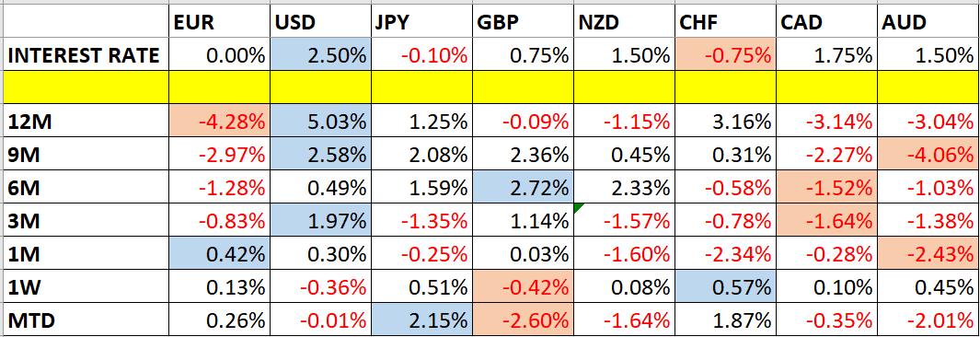Select the 12M EUR value -4.28%
The image size is (980, 337).
(219, 122)
